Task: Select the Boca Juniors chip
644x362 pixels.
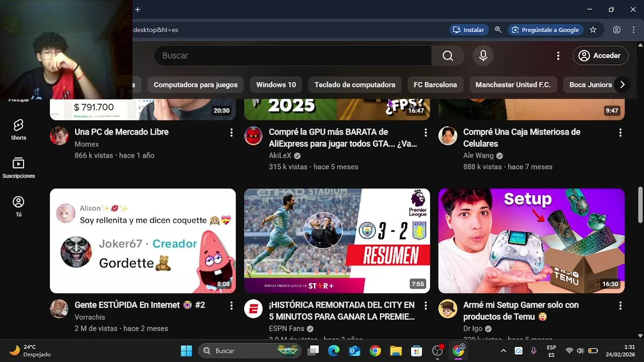Action: tap(590, 85)
